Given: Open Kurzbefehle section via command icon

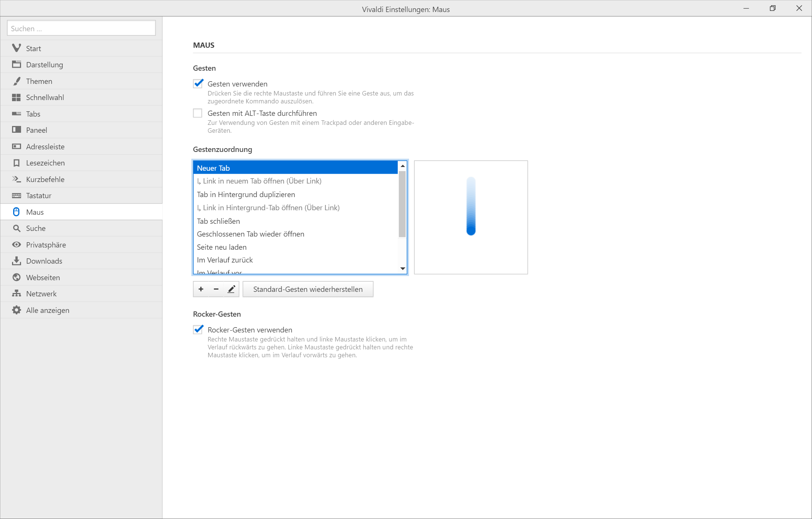Looking at the screenshot, I should [x=17, y=179].
